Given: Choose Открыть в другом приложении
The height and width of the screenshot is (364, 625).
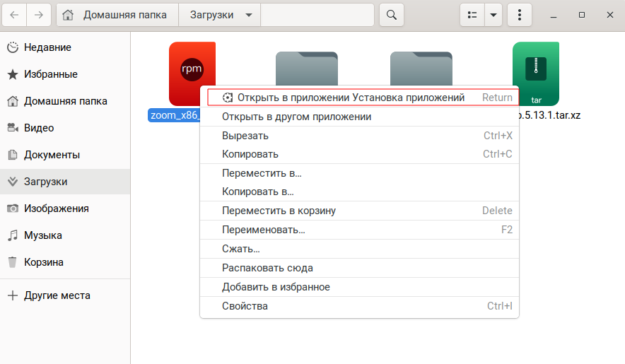Looking at the screenshot, I should click(x=296, y=117).
